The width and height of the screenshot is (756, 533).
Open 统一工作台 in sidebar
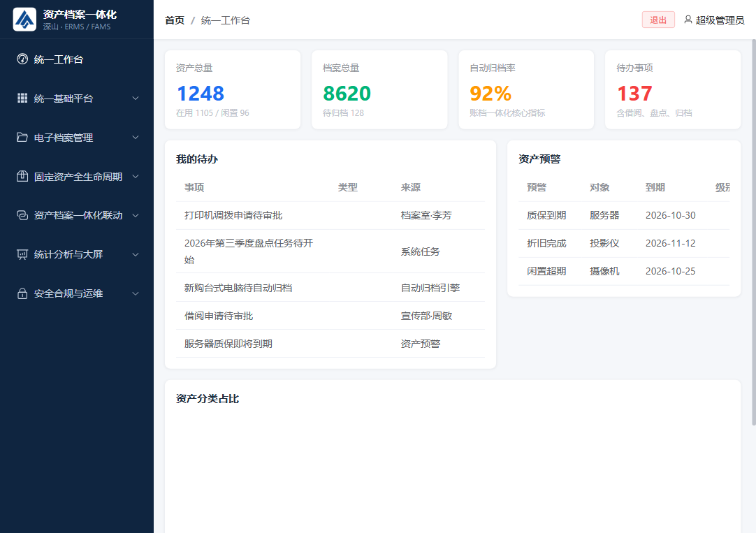pyautogui.click(x=77, y=59)
